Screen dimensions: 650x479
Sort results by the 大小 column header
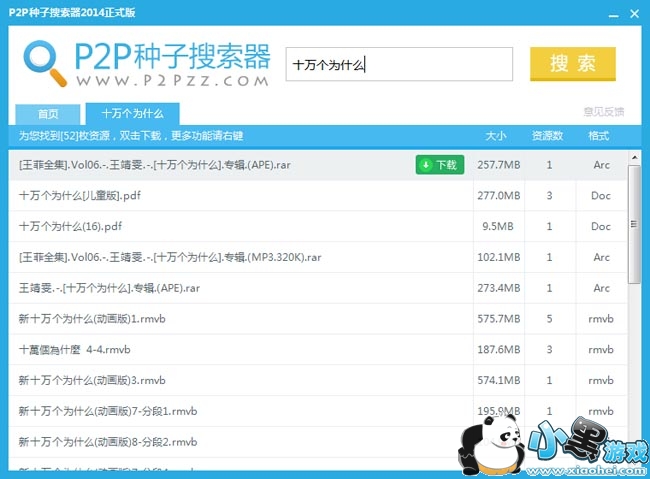click(x=496, y=136)
